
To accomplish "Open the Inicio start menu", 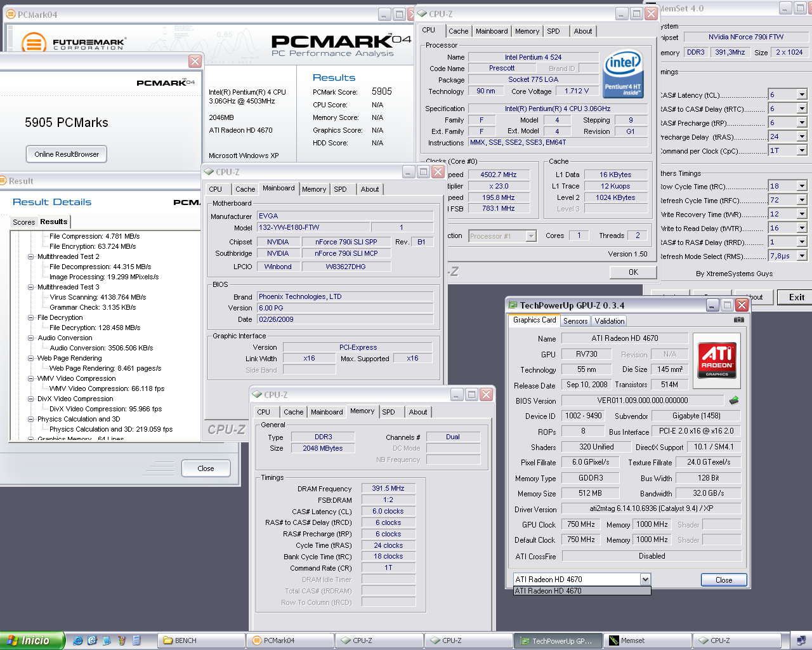I will 32,640.
